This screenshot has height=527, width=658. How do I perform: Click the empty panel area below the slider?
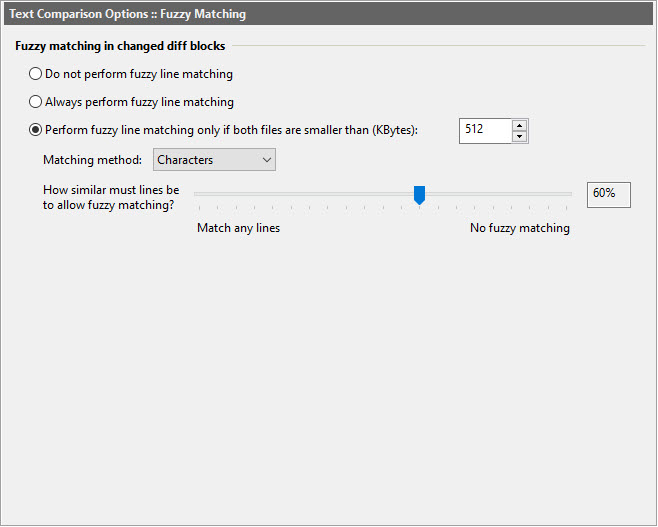[x=328, y=380]
